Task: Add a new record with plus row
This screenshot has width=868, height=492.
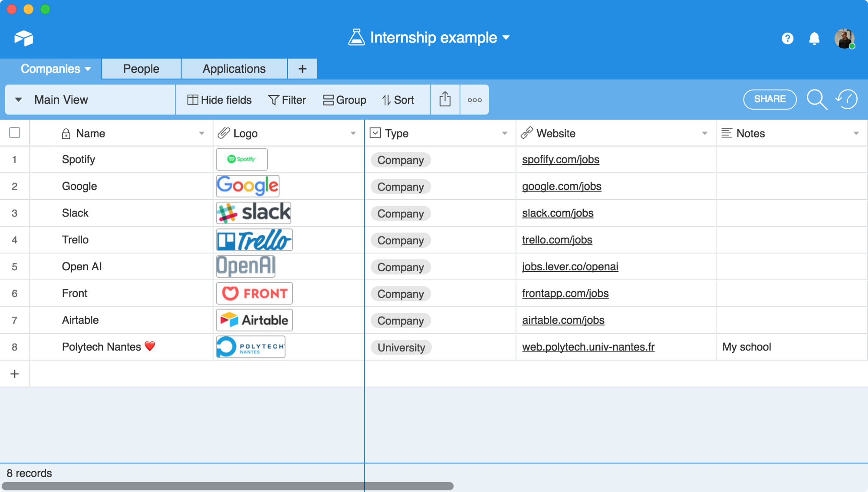Action: [14, 374]
